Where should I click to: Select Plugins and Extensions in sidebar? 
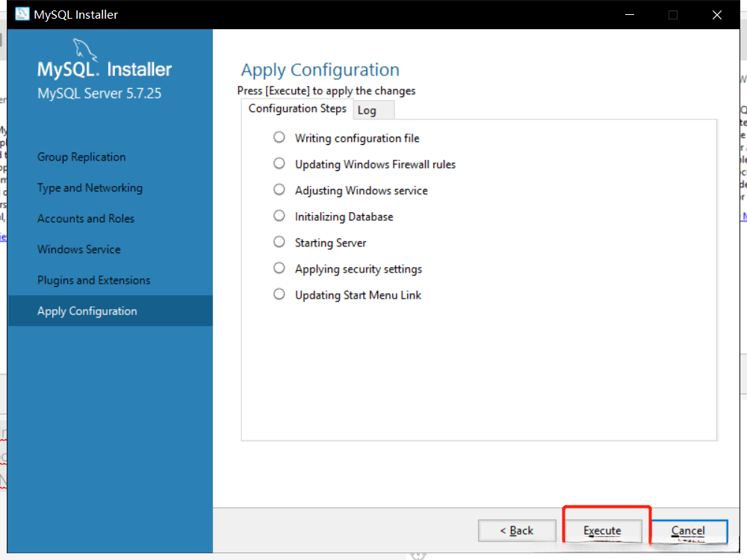point(93,280)
